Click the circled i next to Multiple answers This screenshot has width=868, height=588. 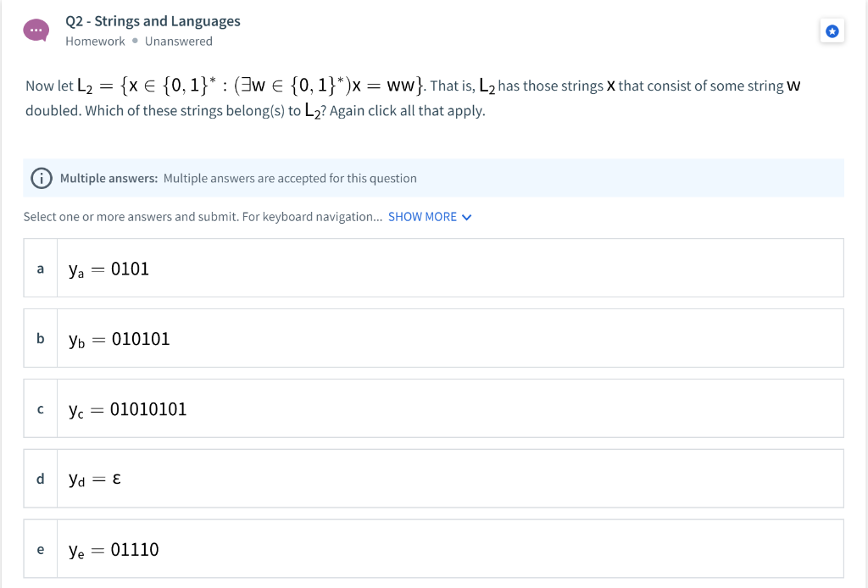coord(40,178)
